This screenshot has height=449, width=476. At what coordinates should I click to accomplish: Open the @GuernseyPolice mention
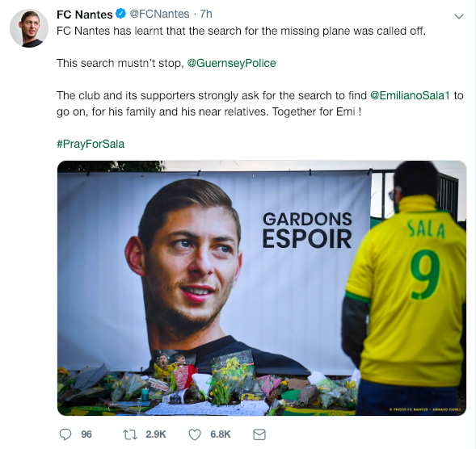tap(232, 63)
